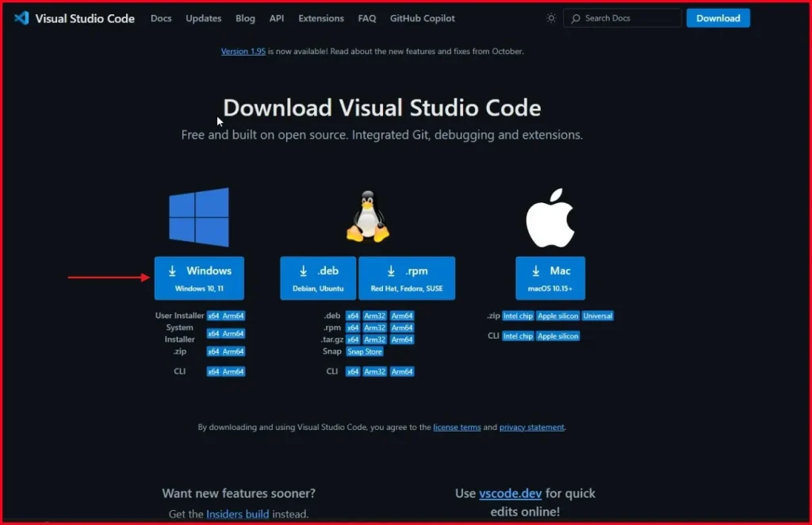Download VS Code for Mac macOS 10.15+
812x525 pixels.
[x=550, y=278]
